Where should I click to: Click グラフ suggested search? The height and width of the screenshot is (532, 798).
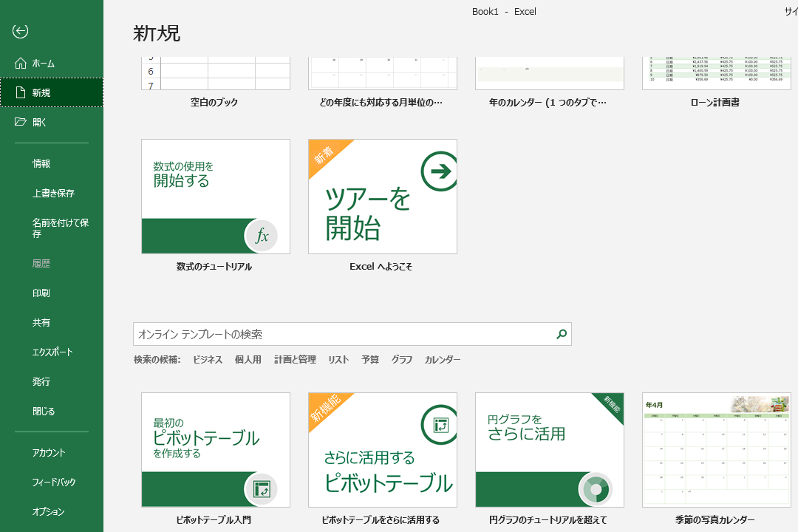pyautogui.click(x=401, y=359)
